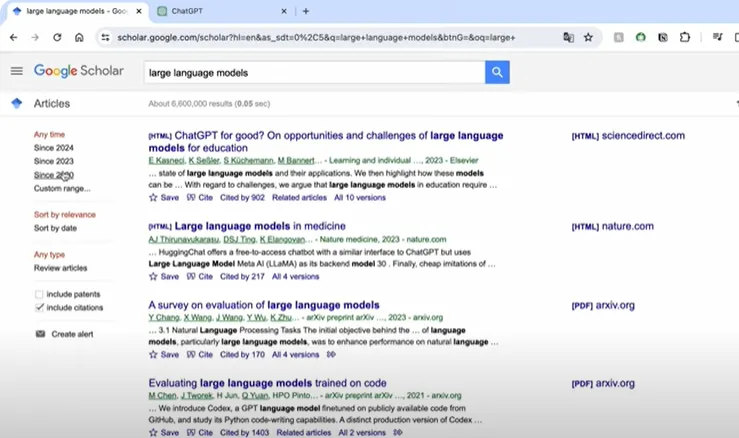Open author M Chen profile
This screenshot has width=739, height=438.
click(x=163, y=396)
